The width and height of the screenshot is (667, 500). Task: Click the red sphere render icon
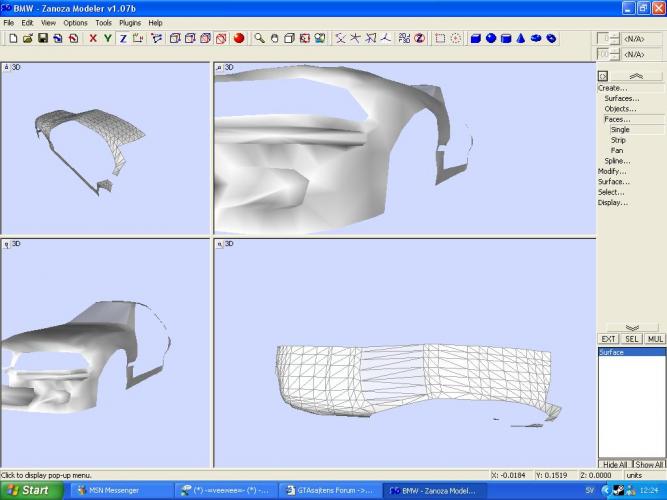pyautogui.click(x=239, y=39)
